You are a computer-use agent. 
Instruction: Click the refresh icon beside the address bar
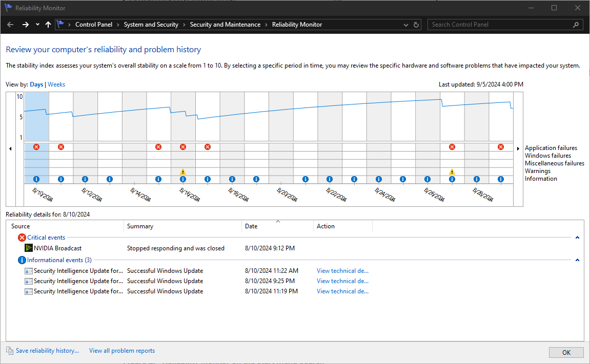(416, 24)
